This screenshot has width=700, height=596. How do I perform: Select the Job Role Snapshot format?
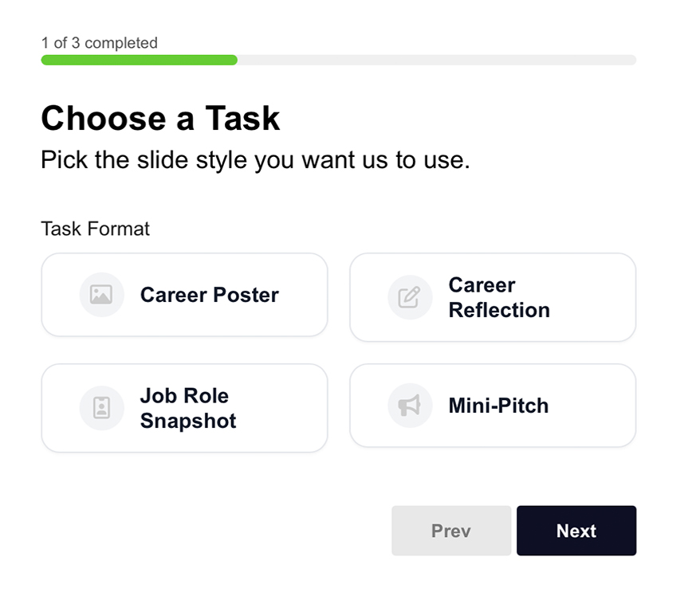tap(184, 408)
